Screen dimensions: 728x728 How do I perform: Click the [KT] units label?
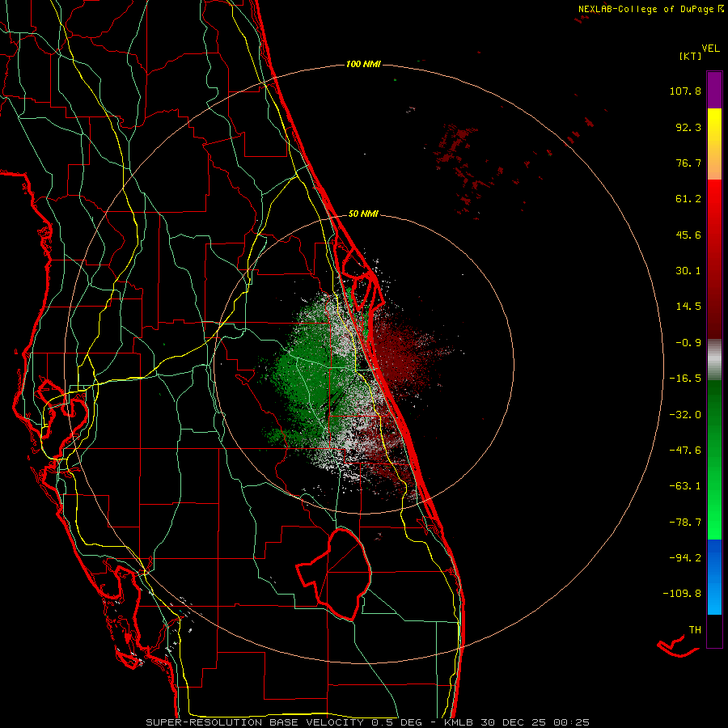point(690,56)
